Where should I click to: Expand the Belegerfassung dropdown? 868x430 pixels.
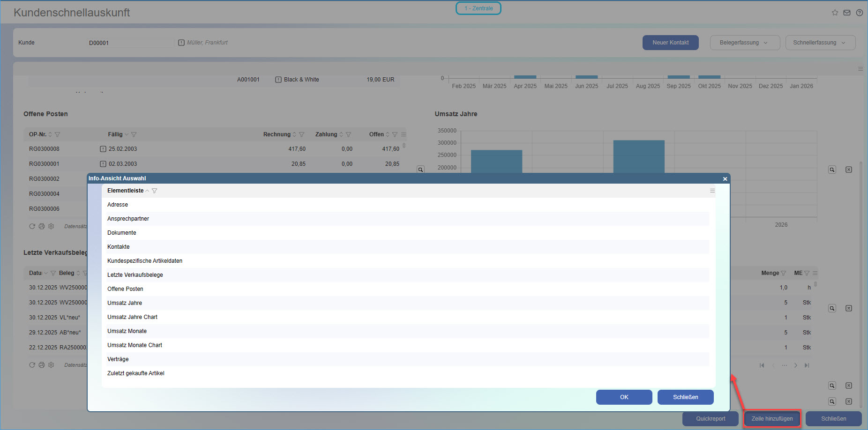[744, 43]
